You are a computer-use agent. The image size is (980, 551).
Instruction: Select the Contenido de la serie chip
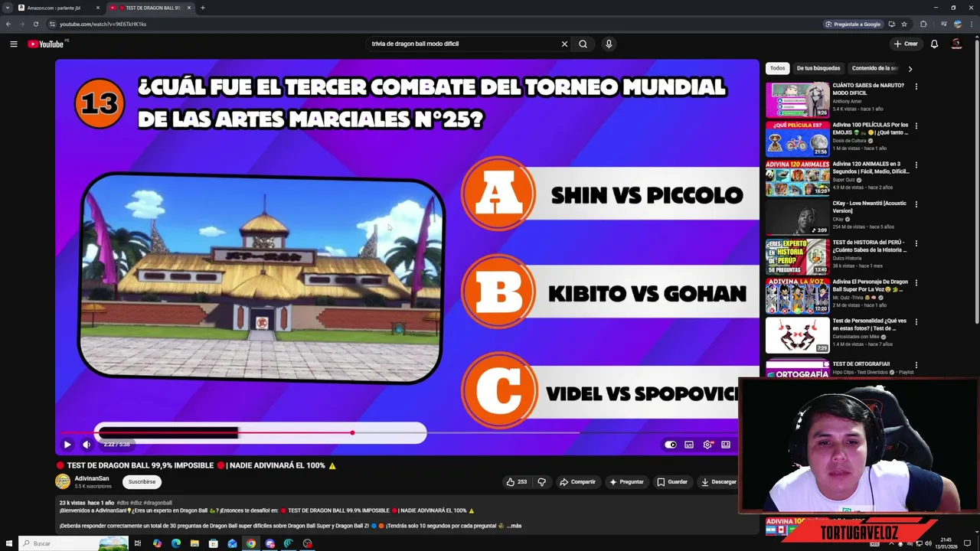click(x=874, y=68)
